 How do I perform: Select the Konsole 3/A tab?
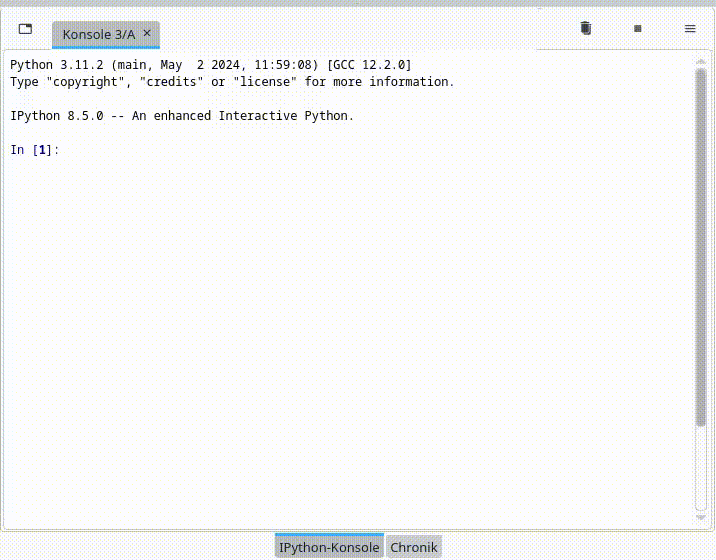coord(106,34)
